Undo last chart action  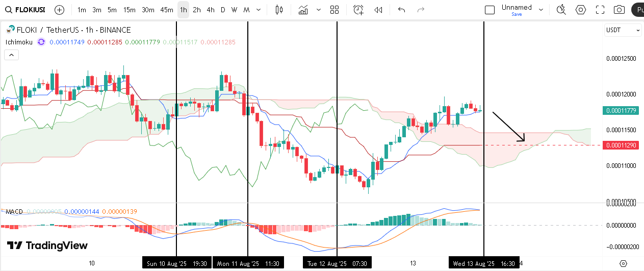click(401, 10)
